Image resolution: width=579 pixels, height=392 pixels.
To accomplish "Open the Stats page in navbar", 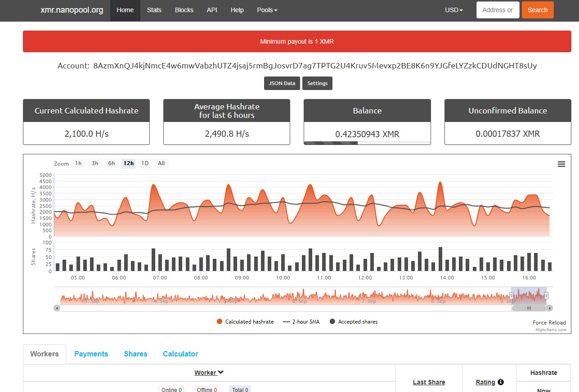I will (154, 10).
